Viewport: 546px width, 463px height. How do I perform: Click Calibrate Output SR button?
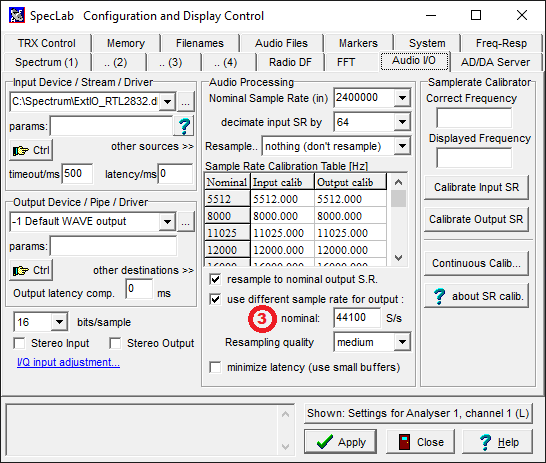[476, 219]
